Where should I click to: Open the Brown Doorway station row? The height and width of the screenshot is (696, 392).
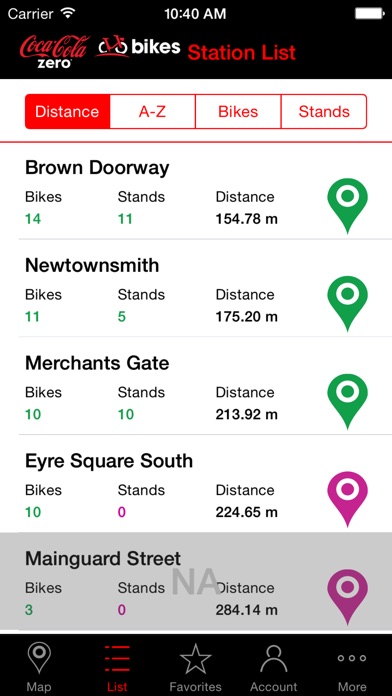pos(196,191)
